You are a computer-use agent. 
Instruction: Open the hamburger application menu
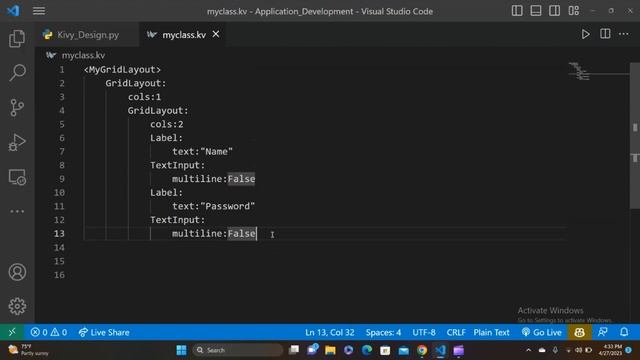[x=39, y=11]
